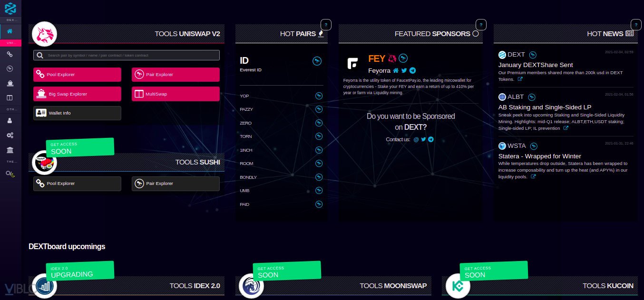Open Pair Explorer telescope icon in sidebar

pos(10,68)
